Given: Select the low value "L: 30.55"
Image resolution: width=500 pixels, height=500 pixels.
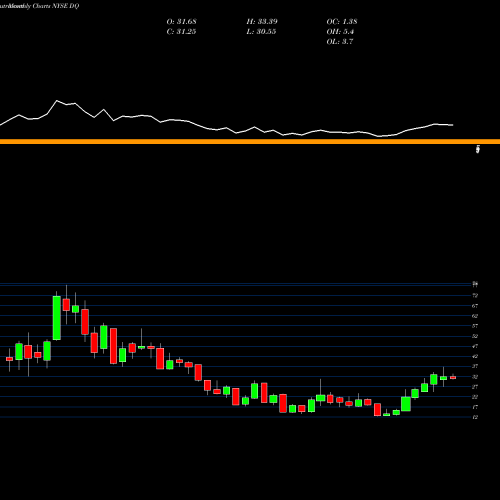Looking at the screenshot, I should pos(261,32).
